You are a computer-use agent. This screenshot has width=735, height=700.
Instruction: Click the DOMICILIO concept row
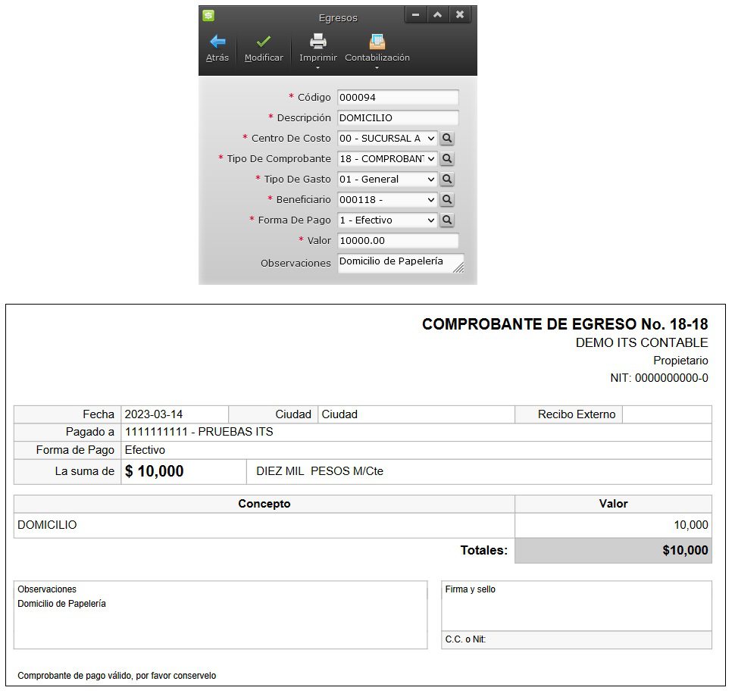point(264,525)
